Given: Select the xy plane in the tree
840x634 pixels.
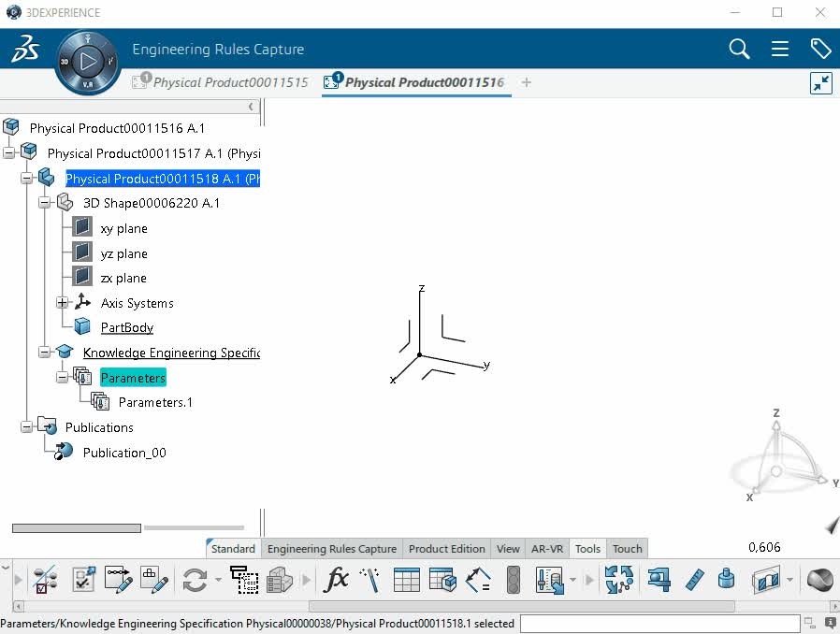Looking at the screenshot, I should (123, 228).
